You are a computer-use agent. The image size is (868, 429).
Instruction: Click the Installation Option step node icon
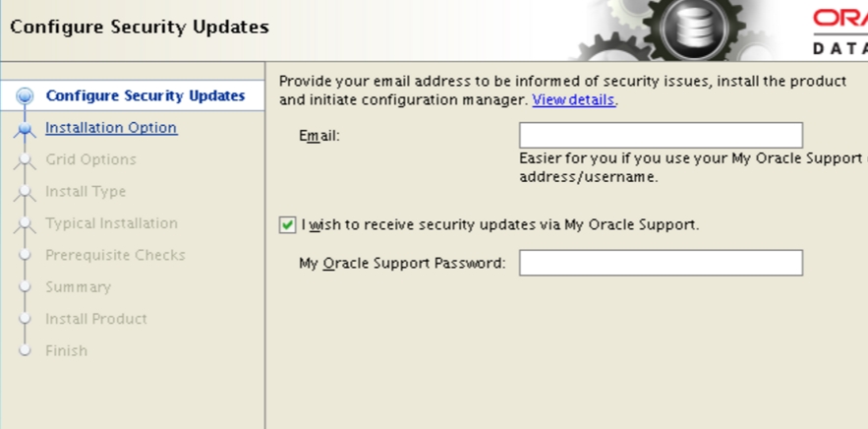(25, 129)
